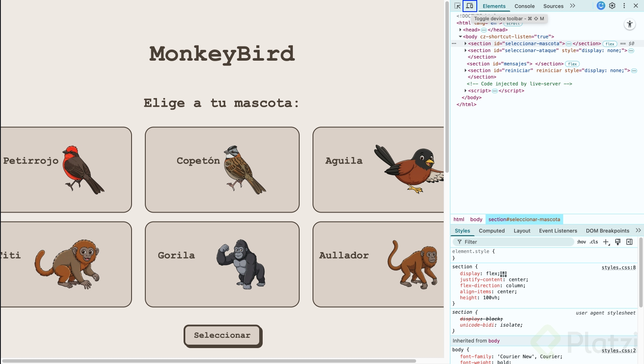
Task: Choose the Petirrojo pet card
Action: pyautogui.click(x=66, y=170)
